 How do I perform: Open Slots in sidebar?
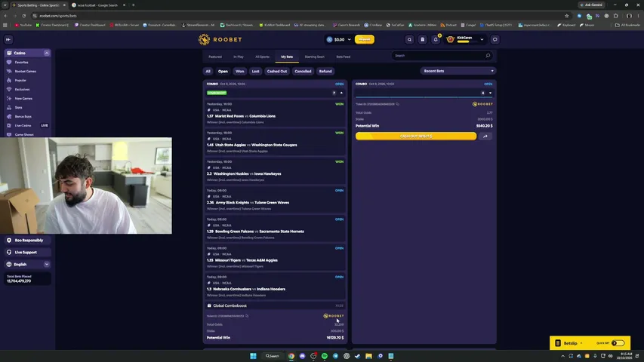[x=18, y=108]
